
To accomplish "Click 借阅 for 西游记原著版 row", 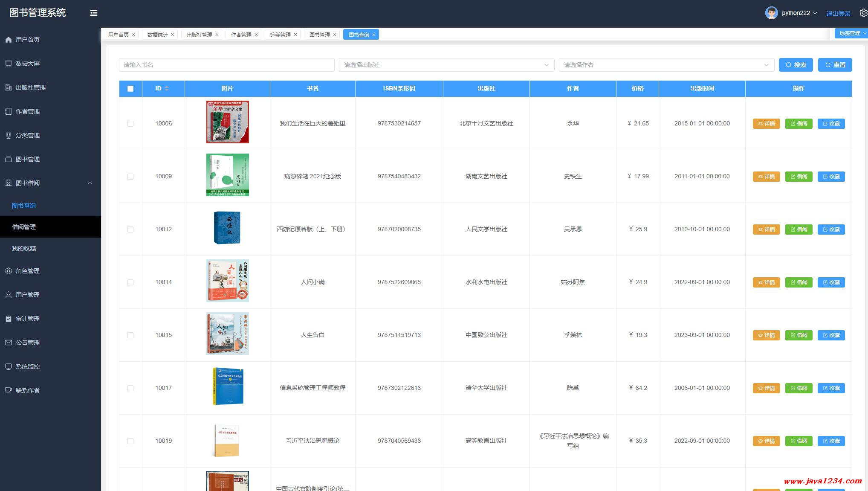I will (799, 230).
